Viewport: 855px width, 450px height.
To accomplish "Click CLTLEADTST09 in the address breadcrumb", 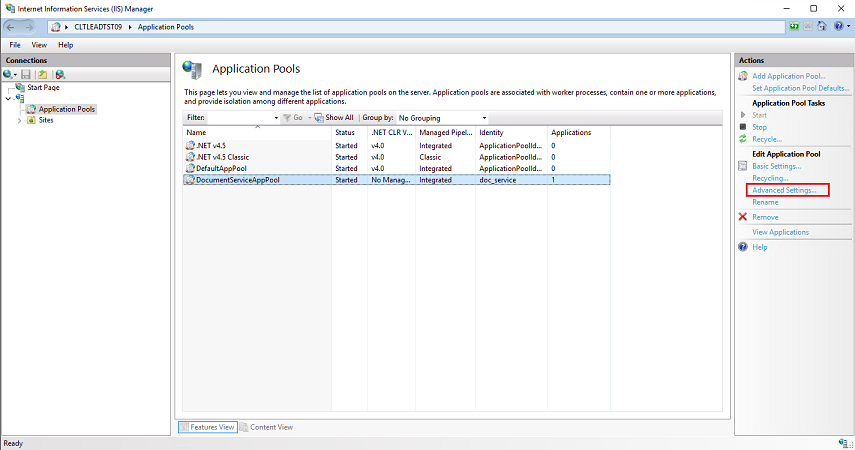I will (98, 27).
